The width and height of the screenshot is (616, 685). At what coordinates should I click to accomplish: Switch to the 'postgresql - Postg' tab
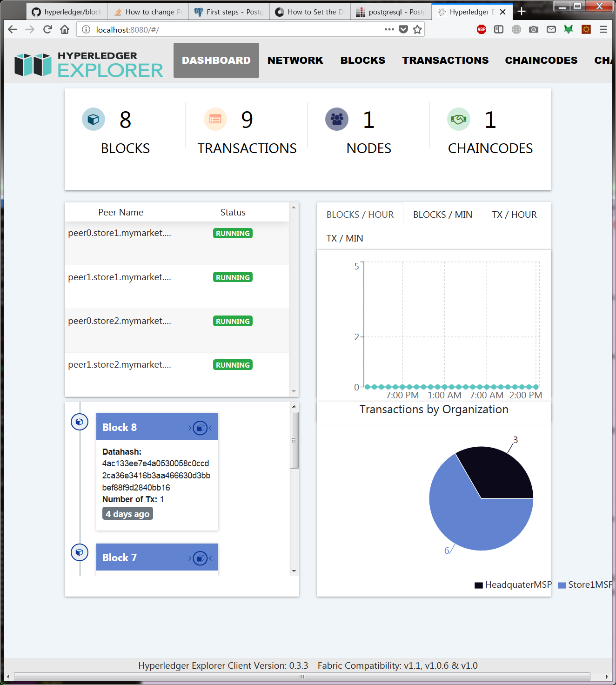tap(391, 12)
